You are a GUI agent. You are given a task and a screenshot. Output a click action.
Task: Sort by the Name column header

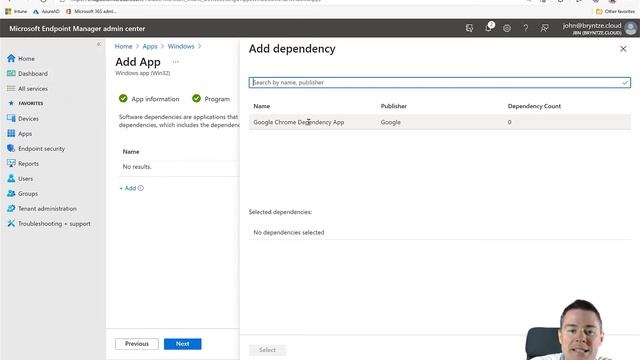[x=262, y=106]
